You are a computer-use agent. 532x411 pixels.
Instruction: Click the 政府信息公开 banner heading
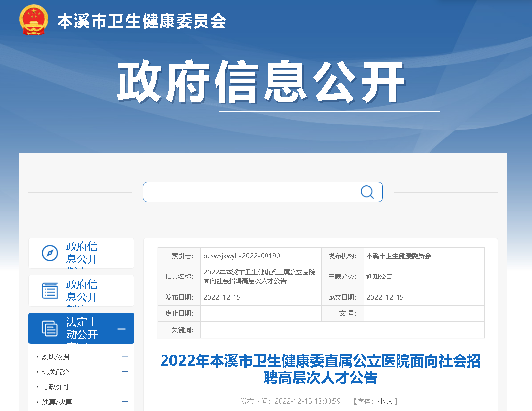(261, 81)
